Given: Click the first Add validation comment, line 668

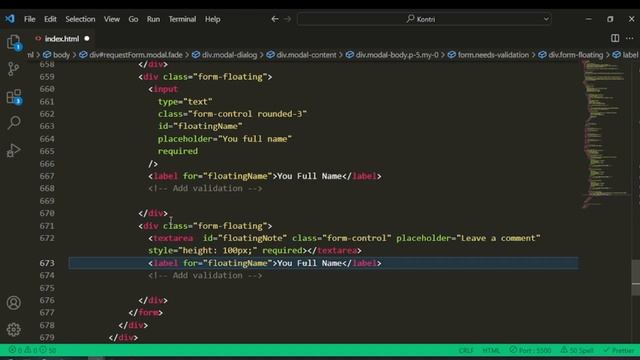Looking at the screenshot, I should tap(205, 189).
